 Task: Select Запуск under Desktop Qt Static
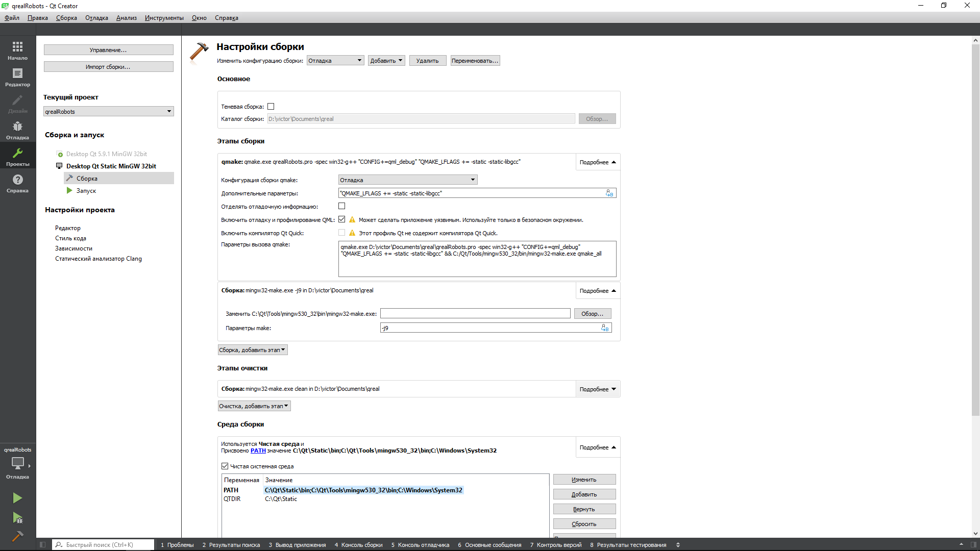pos(86,191)
